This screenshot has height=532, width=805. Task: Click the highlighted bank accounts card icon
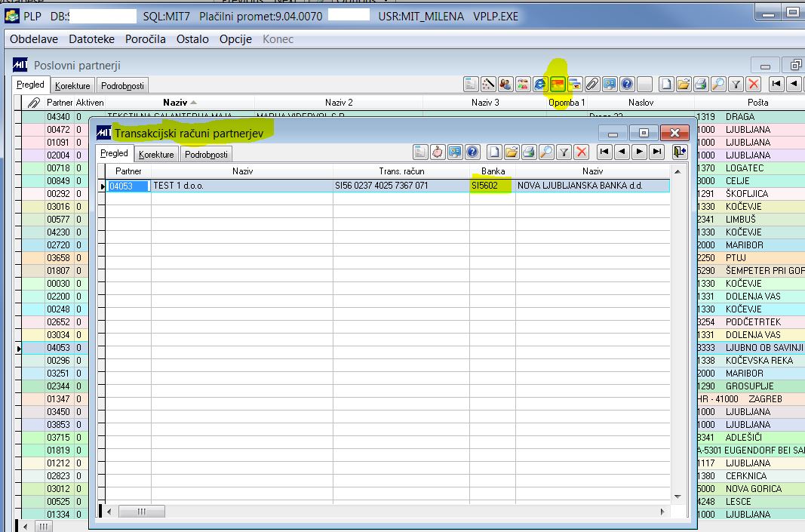(557, 85)
